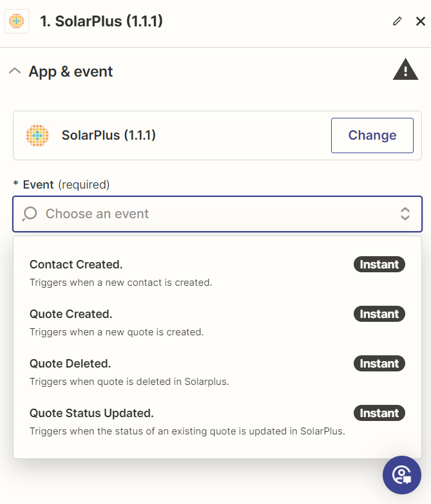Click the App & event section heading
431x504 pixels.
(71, 71)
